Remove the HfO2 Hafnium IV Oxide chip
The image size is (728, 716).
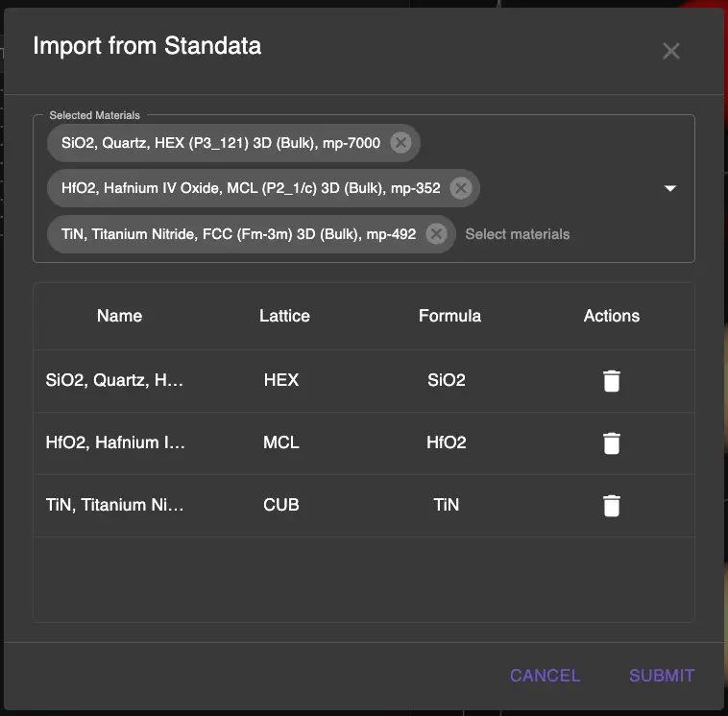click(x=460, y=188)
